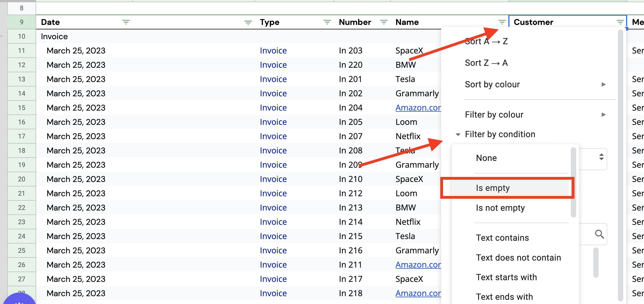This screenshot has width=644, height=304.
Task: Select the In 204 number cell
Action: click(x=351, y=108)
